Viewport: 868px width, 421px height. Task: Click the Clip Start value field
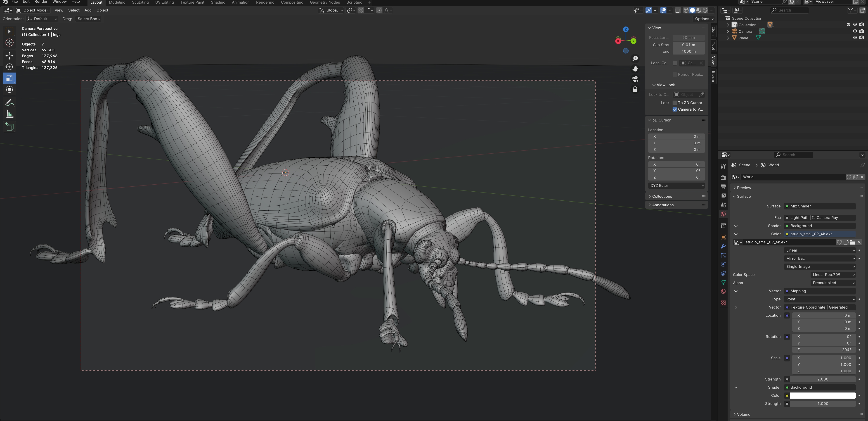coord(688,45)
